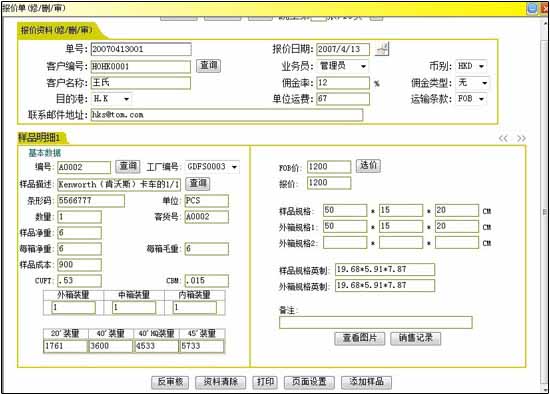Click the 添加样品 button
The image size is (550, 394).
click(367, 382)
